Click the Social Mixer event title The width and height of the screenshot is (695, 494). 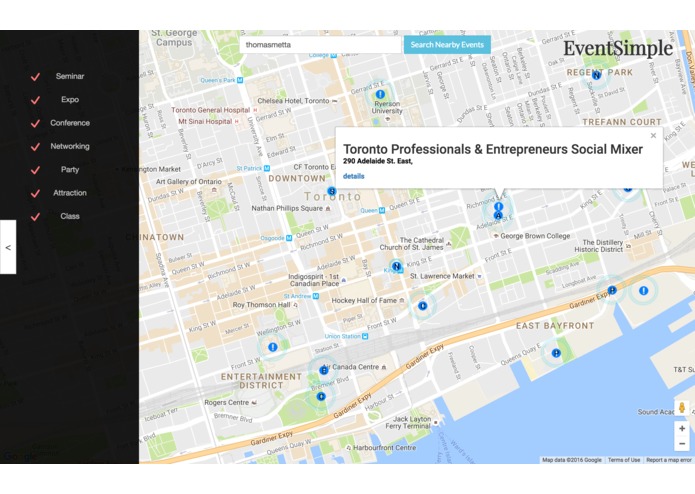[x=493, y=149]
